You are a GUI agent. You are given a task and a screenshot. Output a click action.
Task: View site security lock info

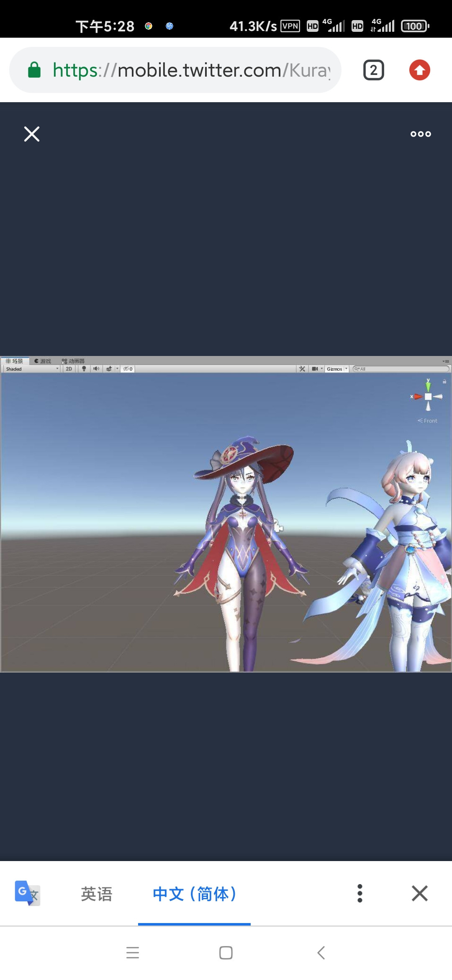coord(34,70)
